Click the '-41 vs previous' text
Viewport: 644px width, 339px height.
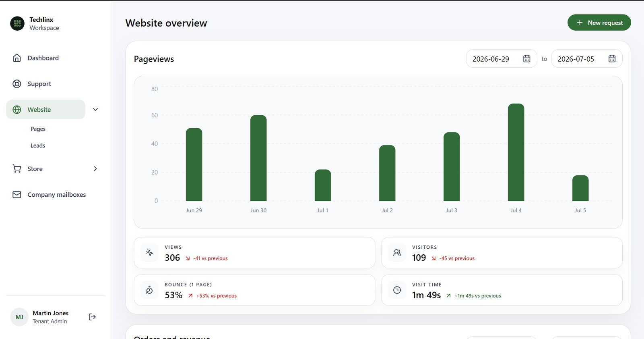pos(211,258)
